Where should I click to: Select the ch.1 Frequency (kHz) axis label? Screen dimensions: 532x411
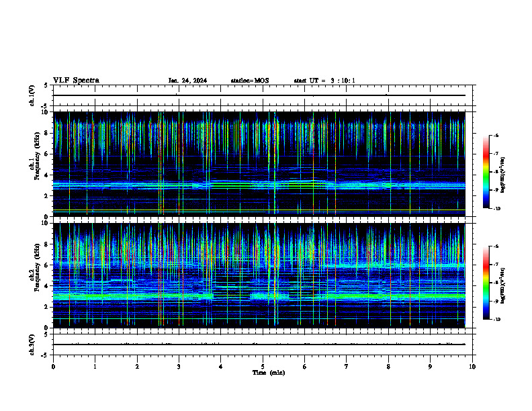[x=34, y=155]
